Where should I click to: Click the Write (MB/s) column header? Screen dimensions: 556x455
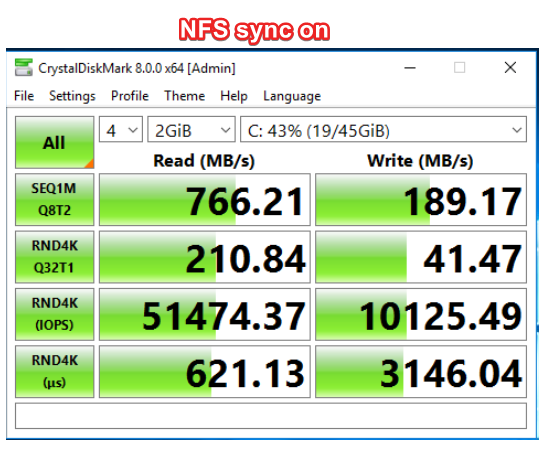click(420, 161)
